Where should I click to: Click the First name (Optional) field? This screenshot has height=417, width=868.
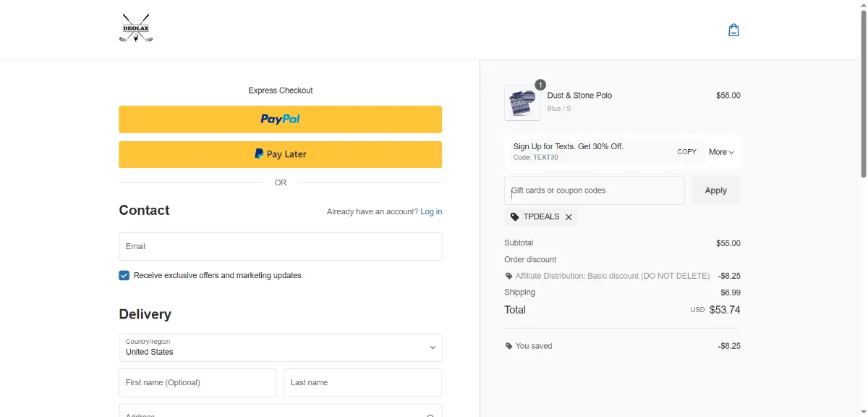[x=198, y=383]
